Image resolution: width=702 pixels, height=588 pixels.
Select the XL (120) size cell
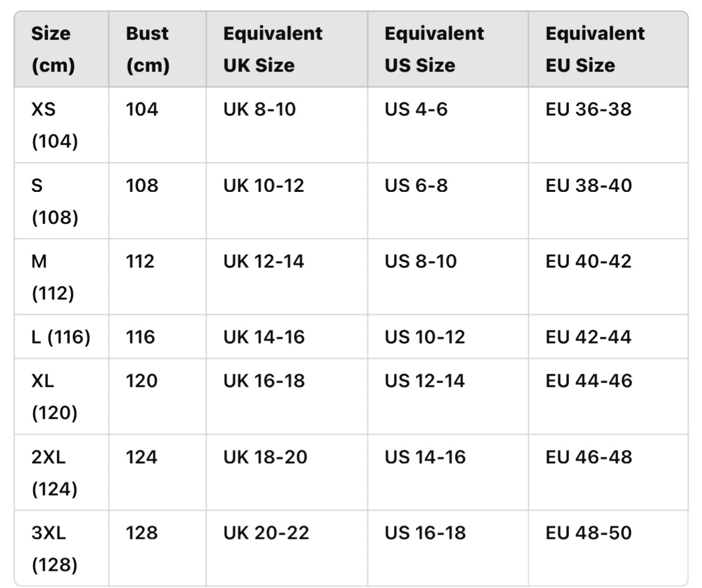[55, 397]
